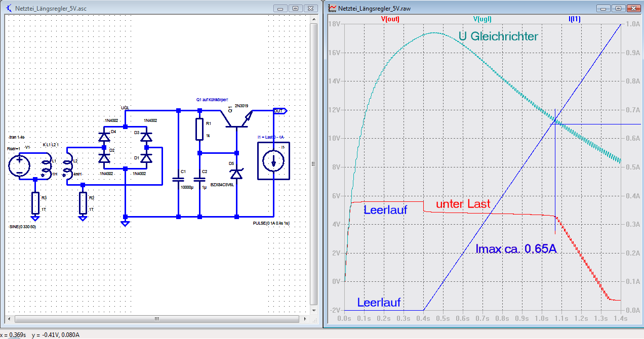The width and height of the screenshot is (644, 339).
Task: Click the V(out) trace label
Action: tap(390, 19)
